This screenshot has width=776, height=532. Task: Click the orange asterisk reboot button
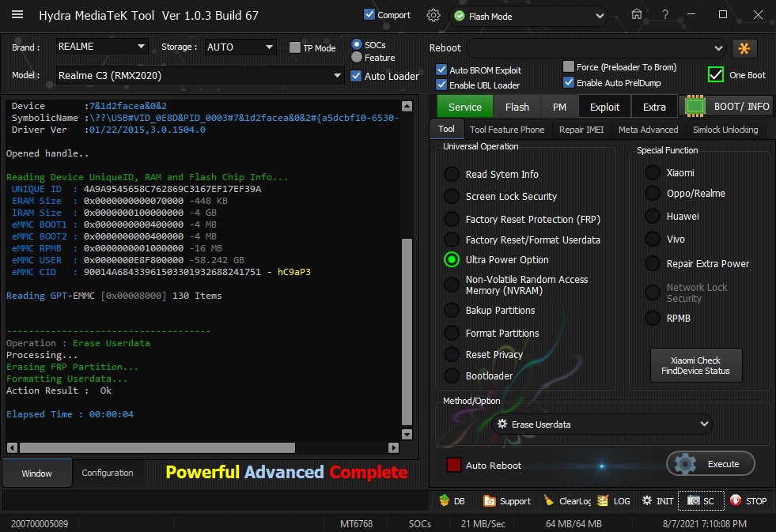point(744,48)
